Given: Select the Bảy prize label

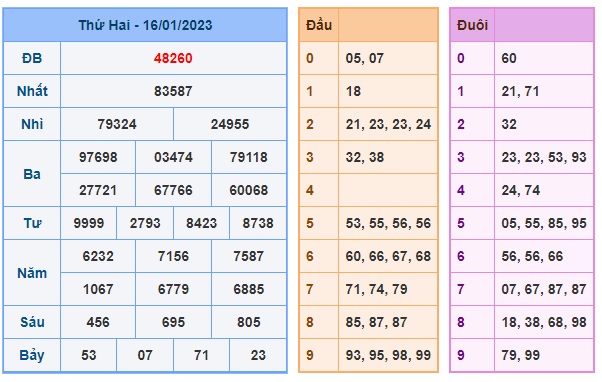Looking at the screenshot, I should 32,356.
